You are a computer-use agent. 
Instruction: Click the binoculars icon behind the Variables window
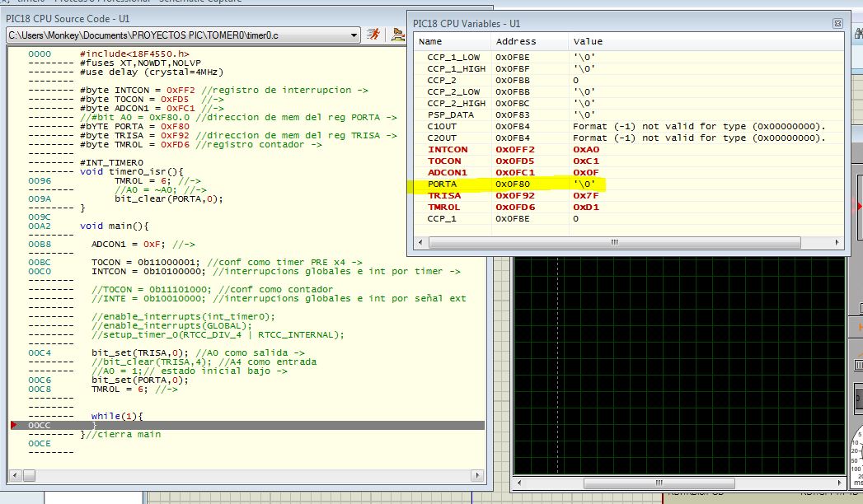tap(859, 34)
